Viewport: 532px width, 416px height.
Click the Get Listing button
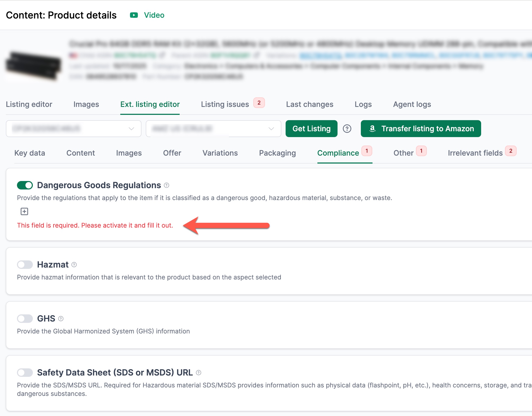(311, 129)
